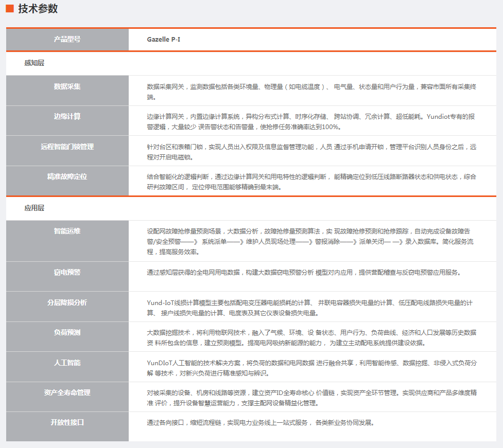Click the 产品型号 label cell
Screen dimensions: 503x448
[x=67, y=39]
